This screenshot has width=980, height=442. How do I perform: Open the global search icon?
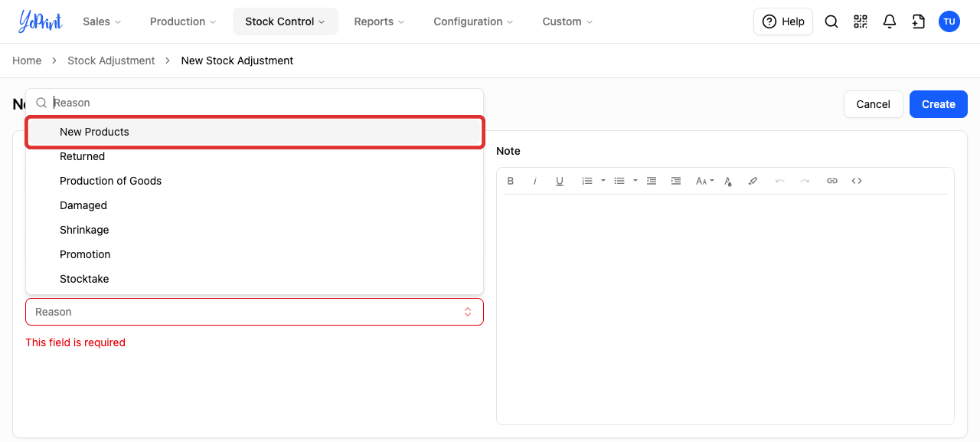tap(831, 21)
